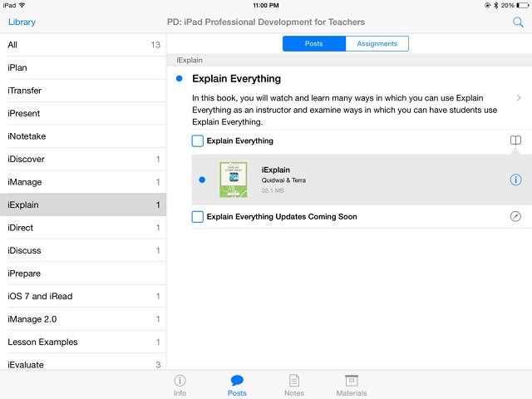Tap the Explain Everything Updates Coming Soon label
The width and height of the screenshot is (532, 399).
(282, 216)
